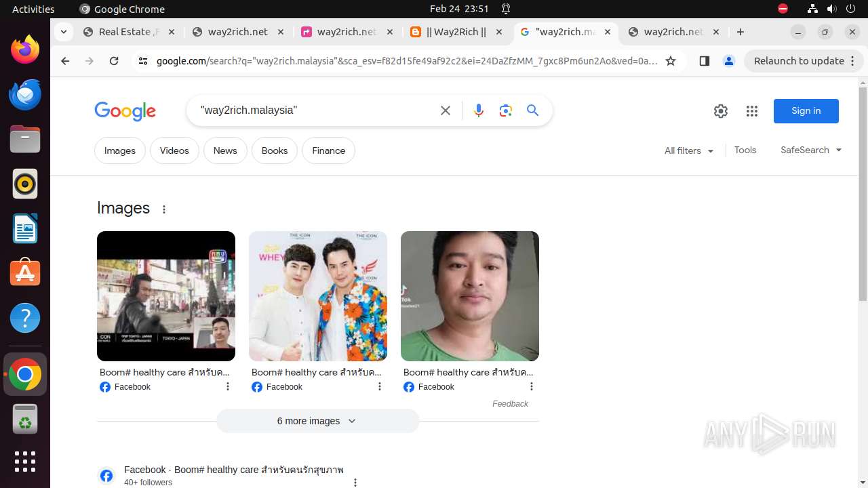Viewport: 868px width, 488px height.
Task: Go forward to next page
Action: tap(90, 61)
